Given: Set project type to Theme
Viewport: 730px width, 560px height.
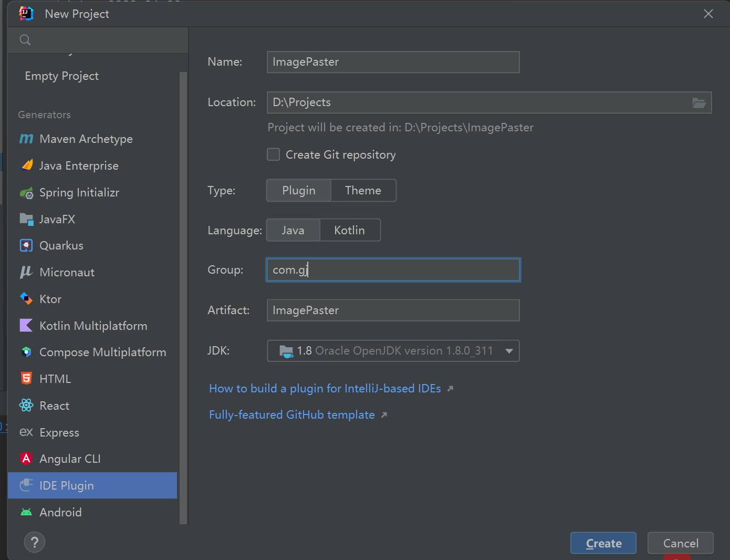Looking at the screenshot, I should click(x=363, y=190).
